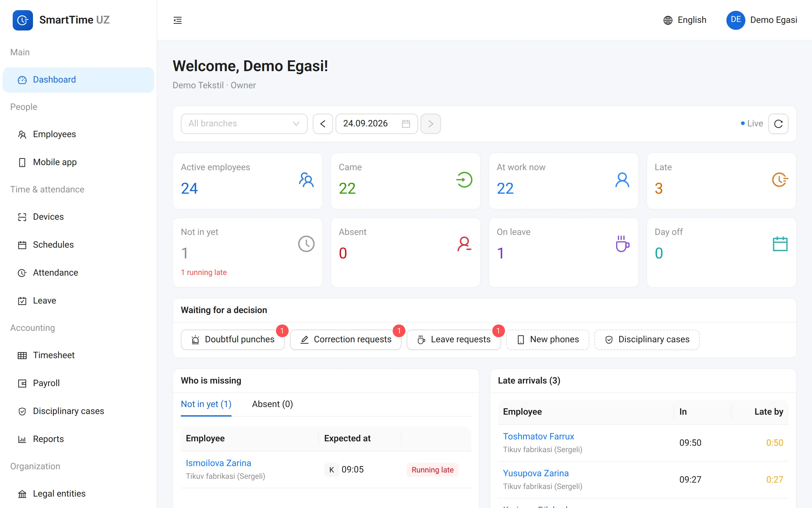
Task: Open Mobile app in the sidebar
Action: (x=78, y=162)
